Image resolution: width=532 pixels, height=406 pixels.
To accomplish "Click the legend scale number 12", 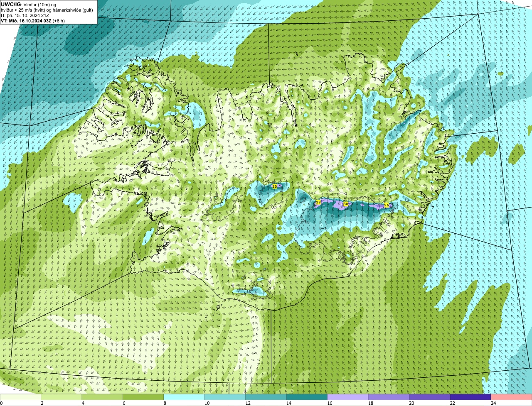I will [248, 403].
